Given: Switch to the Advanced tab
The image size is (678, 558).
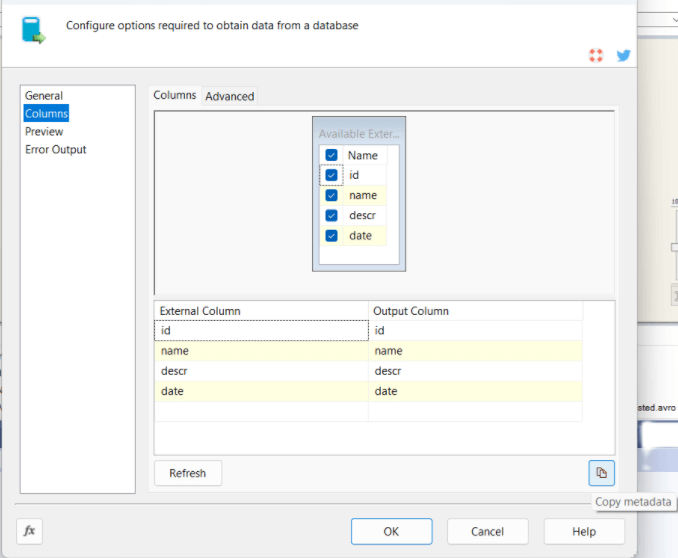Looking at the screenshot, I should click(230, 96).
